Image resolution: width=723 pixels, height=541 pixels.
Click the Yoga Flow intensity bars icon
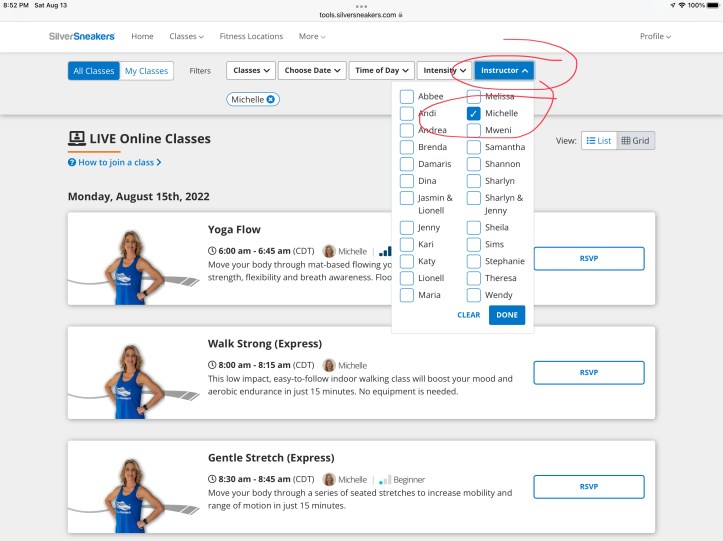click(385, 251)
